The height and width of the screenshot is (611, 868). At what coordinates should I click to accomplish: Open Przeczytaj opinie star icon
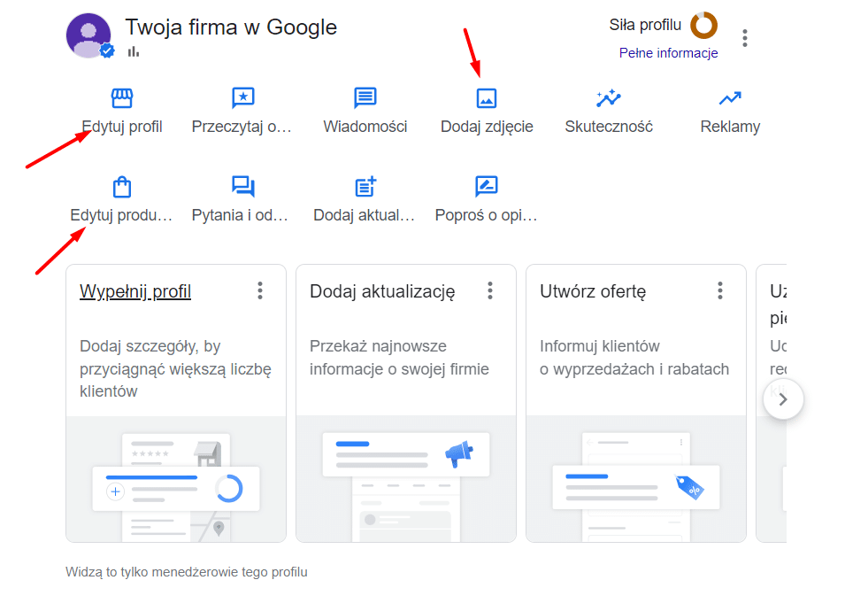(x=243, y=98)
